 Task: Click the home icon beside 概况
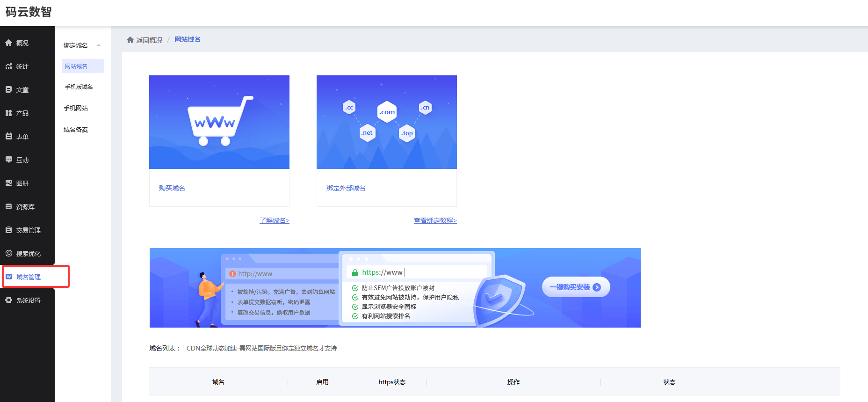(x=8, y=43)
